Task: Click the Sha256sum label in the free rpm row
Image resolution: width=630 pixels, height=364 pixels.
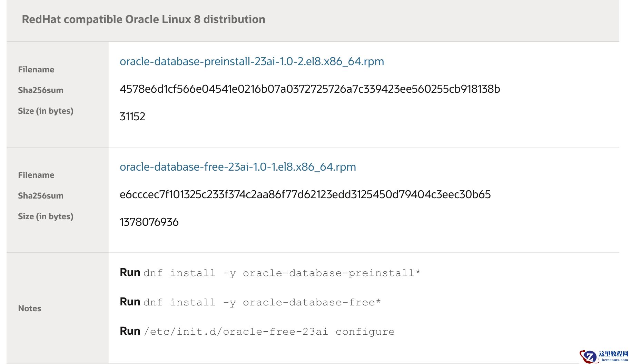Action: (x=41, y=196)
